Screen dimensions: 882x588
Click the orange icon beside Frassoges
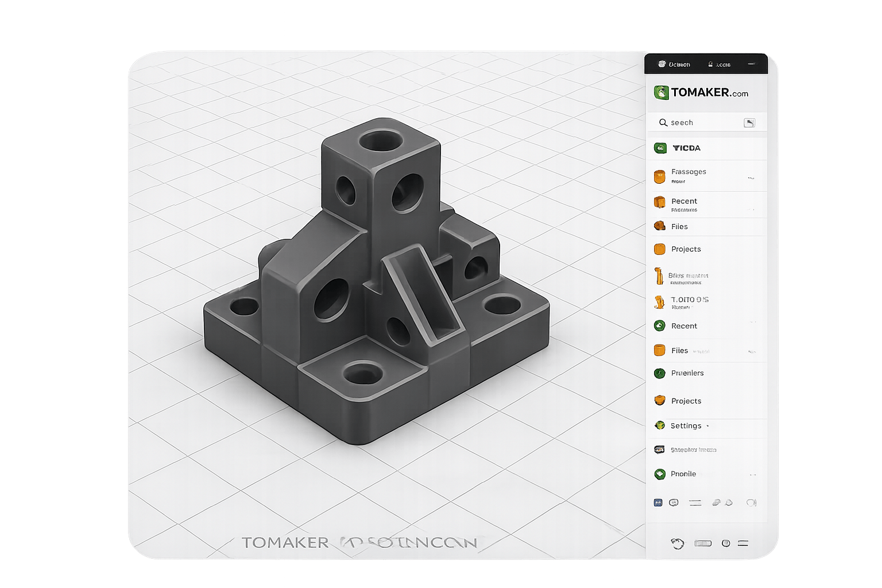click(x=660, y=176)
